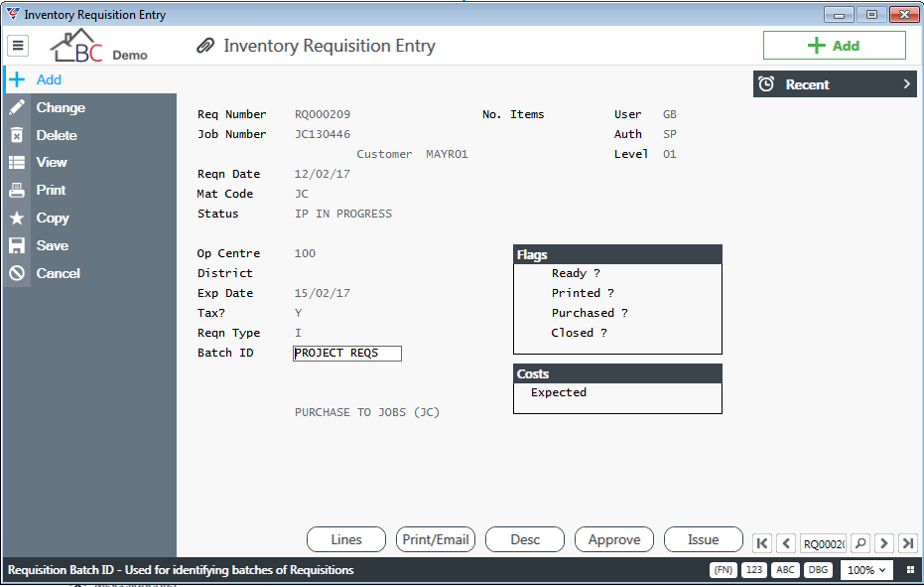Click the Print/Email button
This screenshot has height=587, width=924.
coord(436,539)
